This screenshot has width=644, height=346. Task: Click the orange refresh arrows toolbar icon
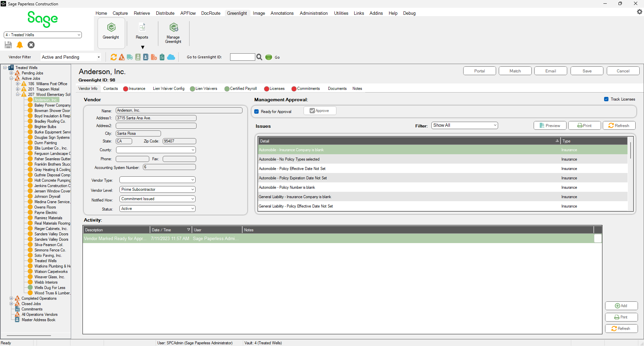pos(114,57)
